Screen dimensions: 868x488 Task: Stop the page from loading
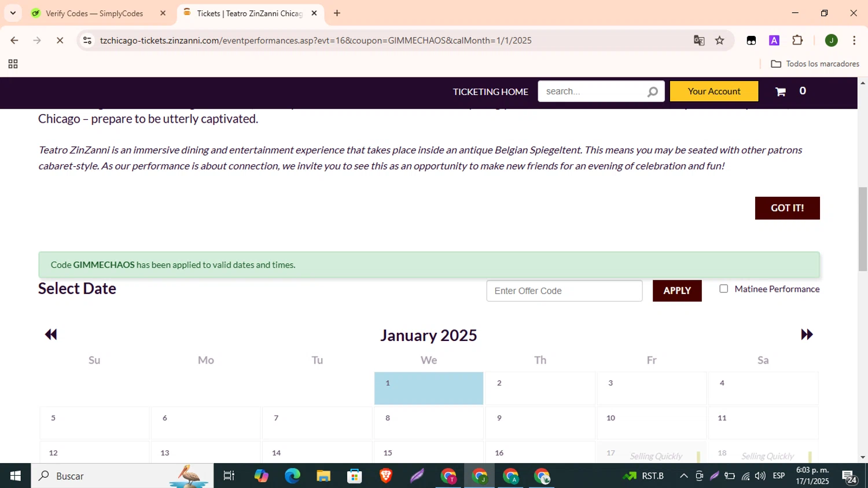point(60,41)
